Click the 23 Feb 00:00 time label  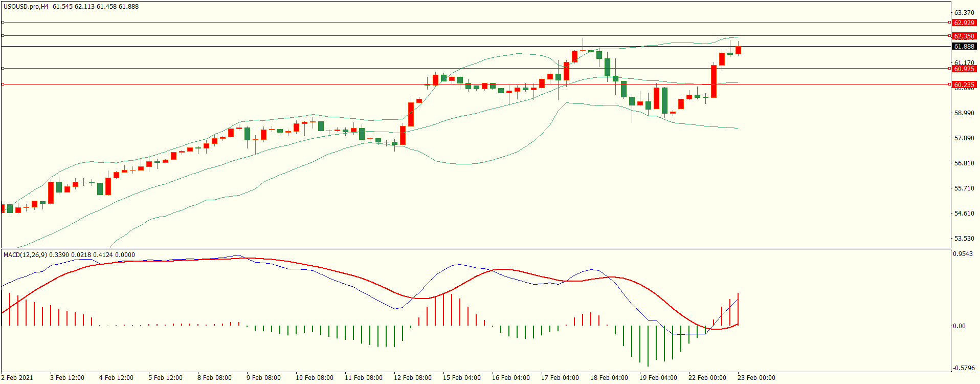click(756, 378)
